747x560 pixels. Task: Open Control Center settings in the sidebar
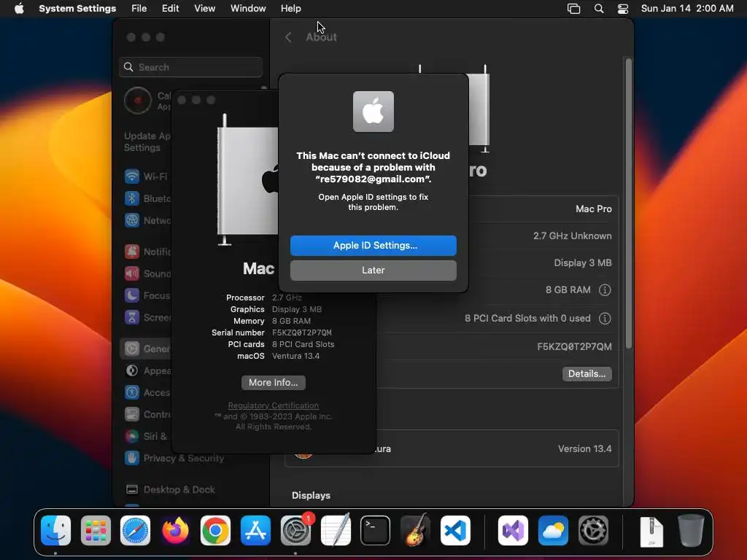(x=146, y=414)
